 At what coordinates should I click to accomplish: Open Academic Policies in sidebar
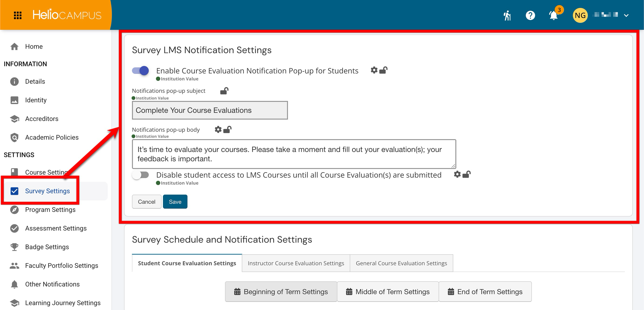tap(55, 137)
